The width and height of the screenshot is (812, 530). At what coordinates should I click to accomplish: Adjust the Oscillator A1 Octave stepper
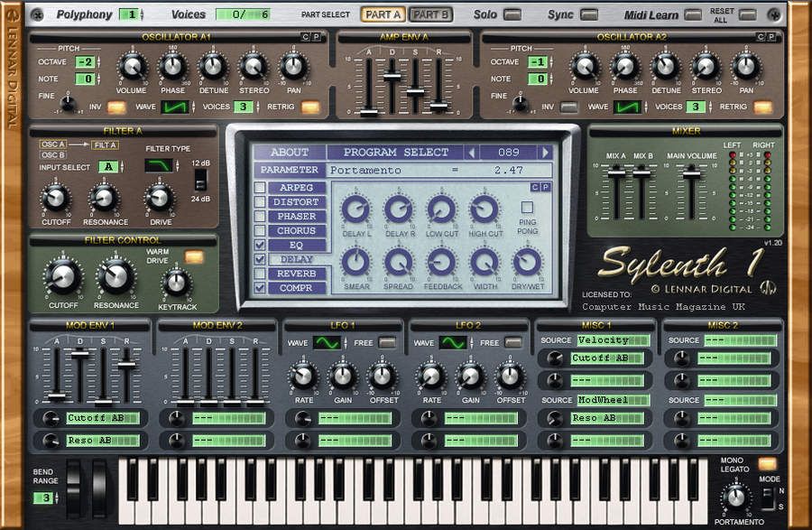coord(99,62)
